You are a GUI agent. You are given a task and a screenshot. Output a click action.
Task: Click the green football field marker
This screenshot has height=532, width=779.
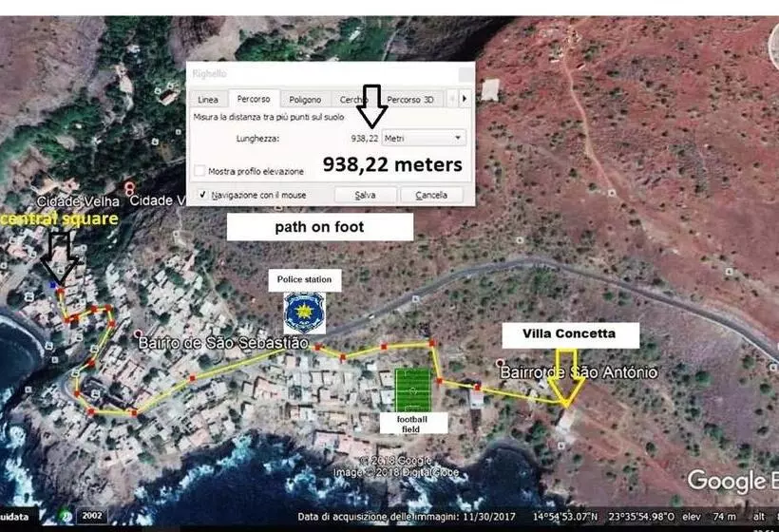(412, 389)
